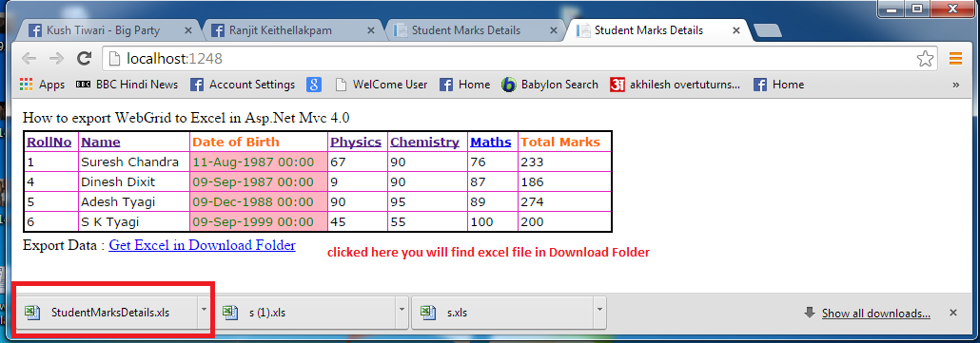Open the akhilesh overtuturns bookmark

tap(676, 85)
